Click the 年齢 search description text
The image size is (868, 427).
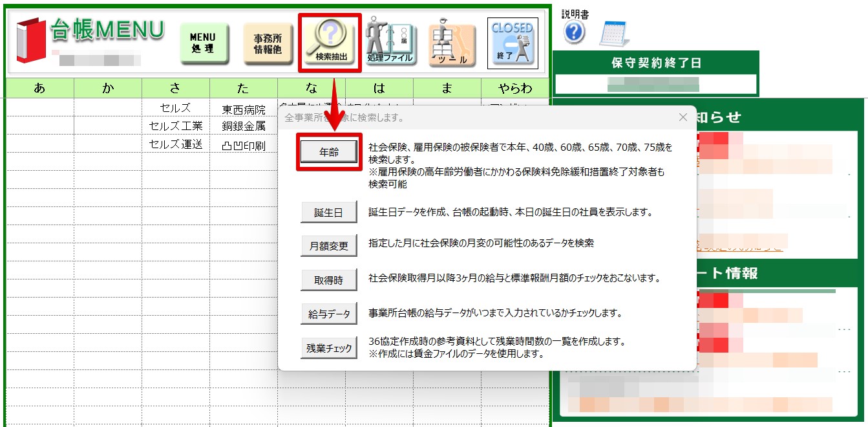click(x=520, y=166)
